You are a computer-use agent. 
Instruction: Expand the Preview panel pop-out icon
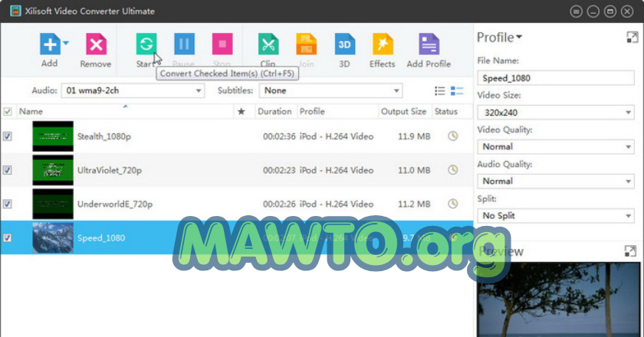click(x=630, y=250)
